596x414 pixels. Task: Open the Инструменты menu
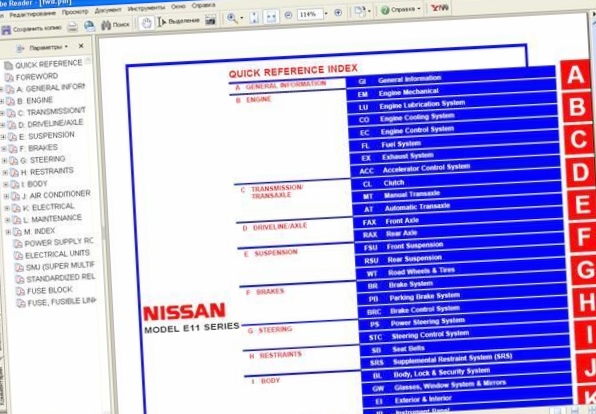tap(146, 8)
